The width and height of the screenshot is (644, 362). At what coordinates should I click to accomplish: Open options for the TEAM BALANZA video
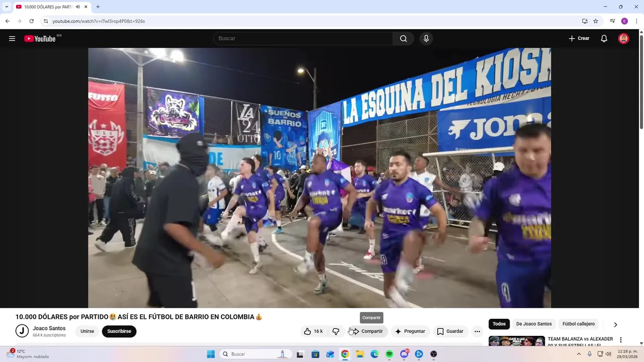[620, 340]
